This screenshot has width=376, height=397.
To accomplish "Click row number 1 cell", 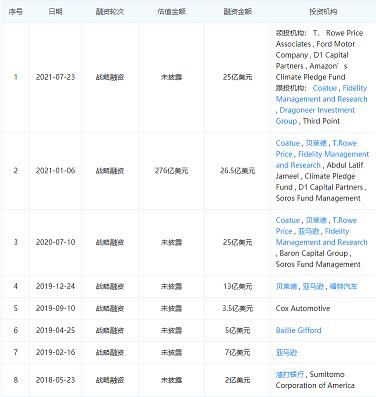I will [15, 77].
